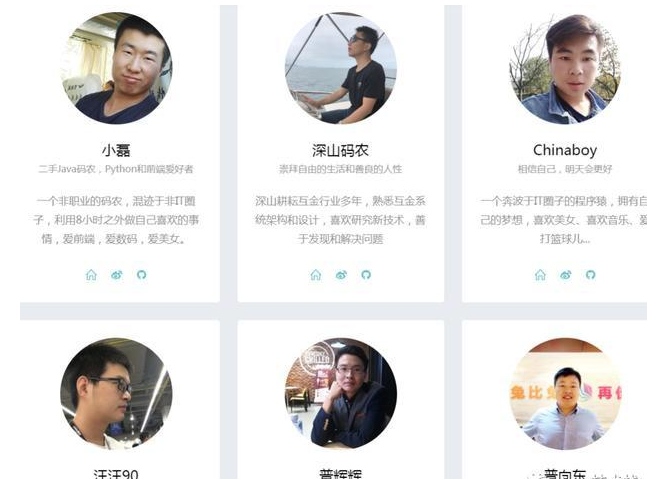Go to 深山码农's GitHub icon

coord(366,275)
